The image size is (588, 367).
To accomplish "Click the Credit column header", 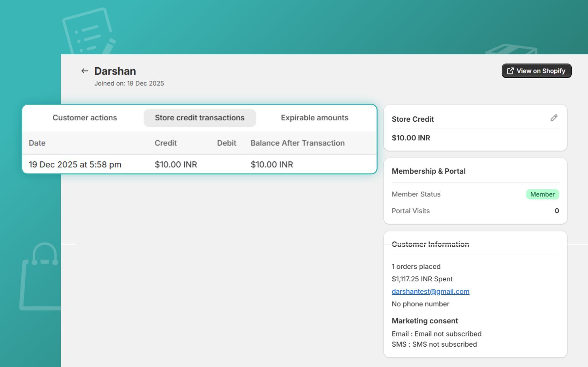I will (166, 143).
